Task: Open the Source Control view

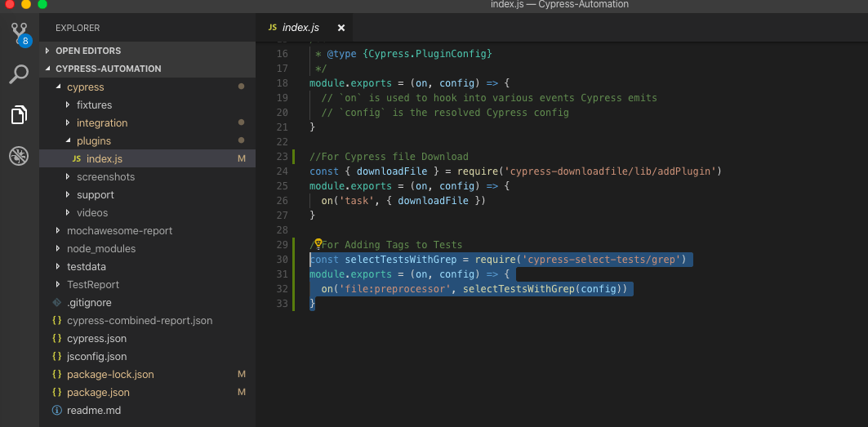Action: 20,33
